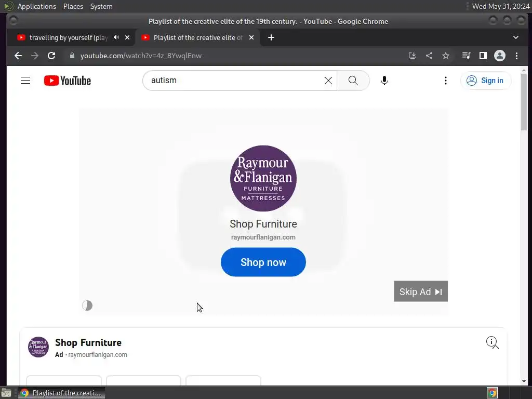Open the System menu
The image size is (532, 399).
coord(101,6)
